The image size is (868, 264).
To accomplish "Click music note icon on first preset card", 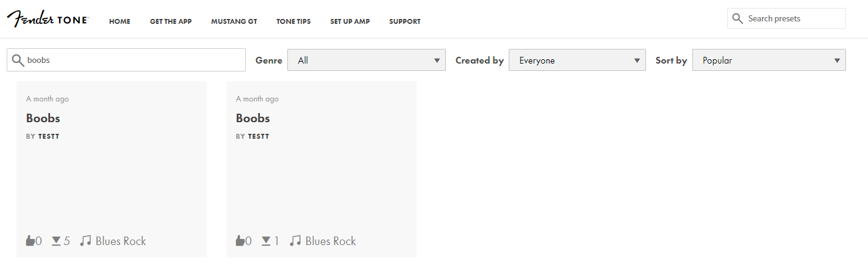I will 85,241.
